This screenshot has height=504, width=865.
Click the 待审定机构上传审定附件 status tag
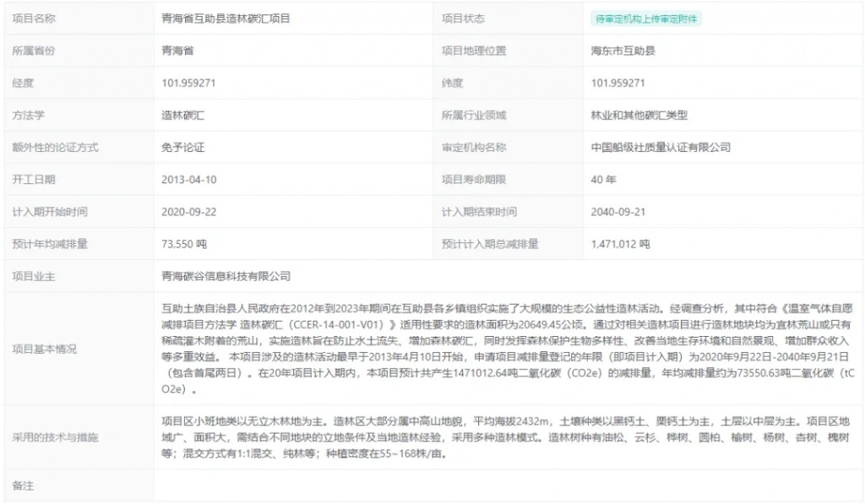[647, 19]
